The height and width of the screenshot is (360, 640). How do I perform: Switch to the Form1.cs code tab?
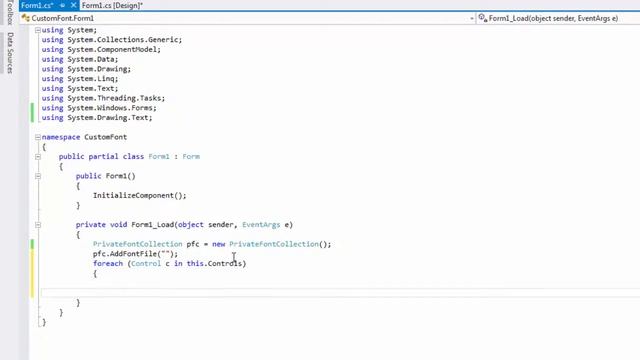tap(37, 5)
